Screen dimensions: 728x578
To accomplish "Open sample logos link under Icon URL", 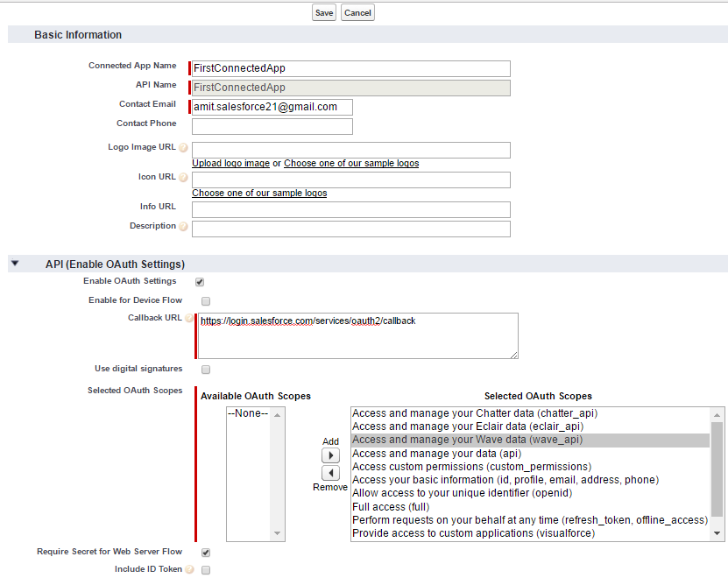I will [259, 194].
